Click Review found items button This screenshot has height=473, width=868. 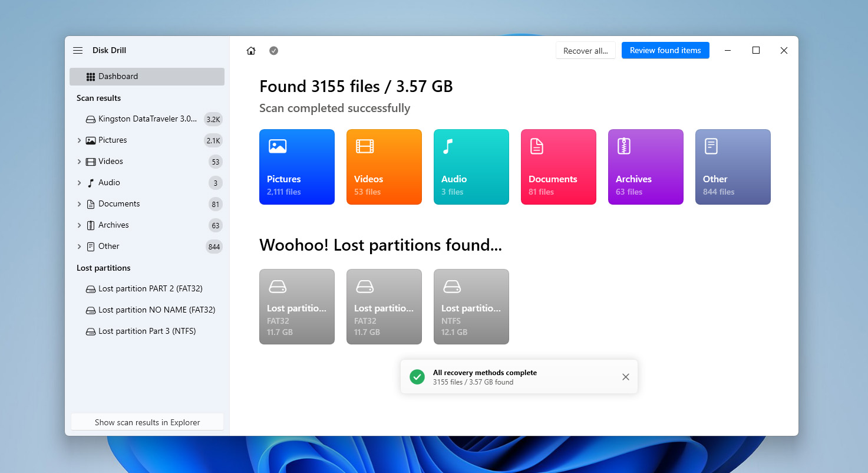665,51
